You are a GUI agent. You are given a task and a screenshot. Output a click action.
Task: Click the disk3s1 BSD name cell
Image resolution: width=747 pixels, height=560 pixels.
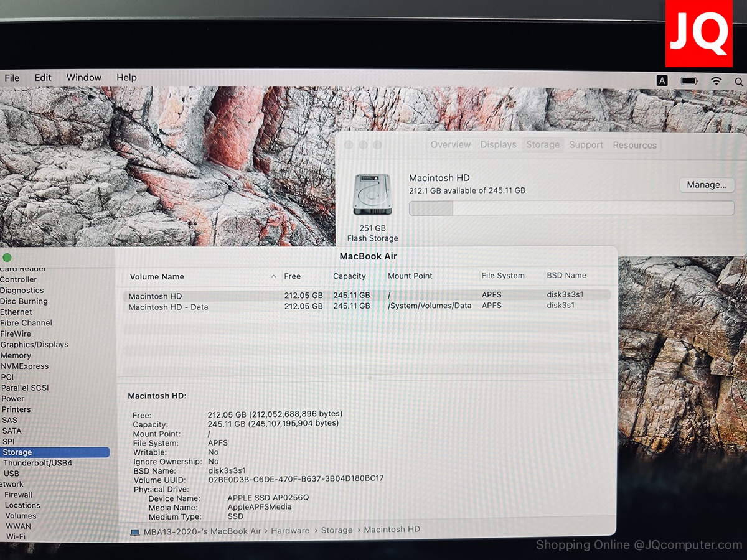click(561, 306)
